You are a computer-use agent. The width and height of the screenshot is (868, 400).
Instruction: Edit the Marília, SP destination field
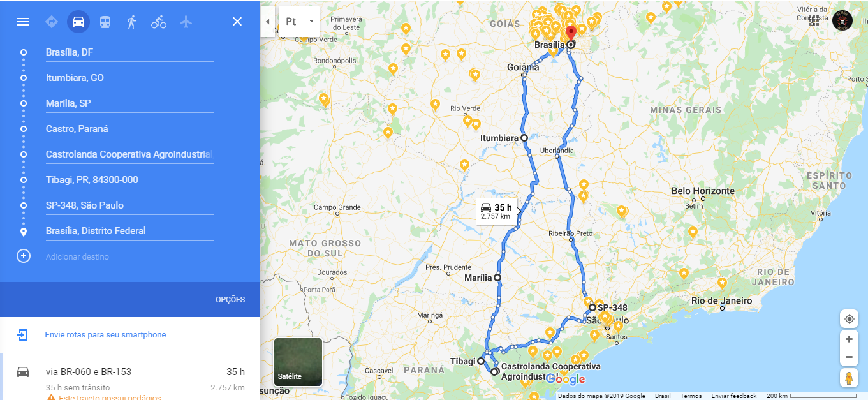(x=130, y=103)
